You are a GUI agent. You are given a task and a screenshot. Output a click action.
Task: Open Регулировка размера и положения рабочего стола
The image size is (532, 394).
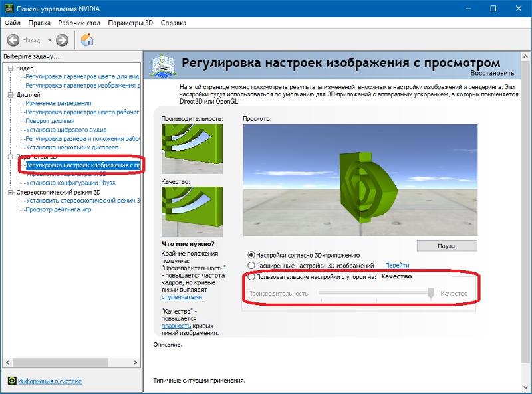pyautogui.click(x=82, y=138)
